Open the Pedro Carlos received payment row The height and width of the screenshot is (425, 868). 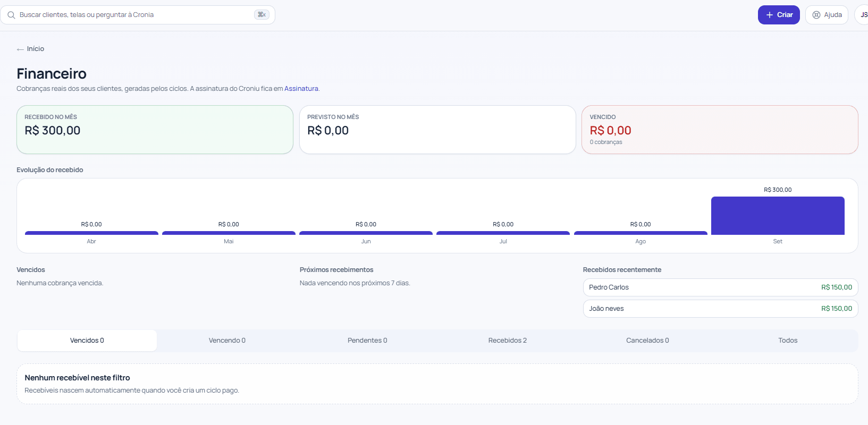coord(720,287)
